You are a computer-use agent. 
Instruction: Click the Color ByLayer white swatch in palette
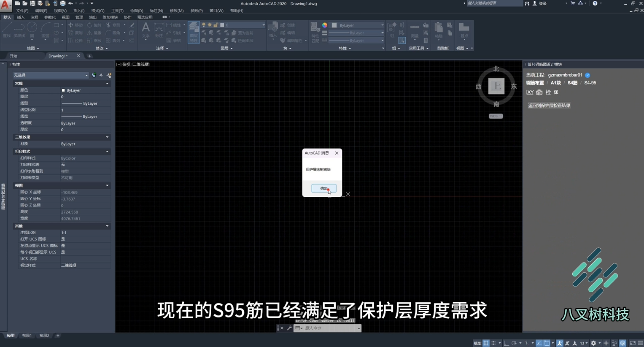[63, 90]
